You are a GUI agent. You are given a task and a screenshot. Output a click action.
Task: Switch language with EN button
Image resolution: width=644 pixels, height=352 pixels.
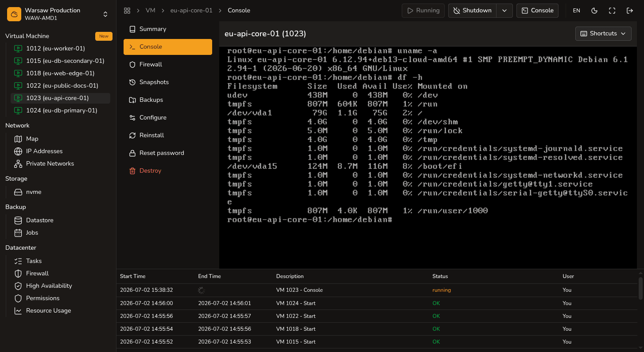coord(577,10)
